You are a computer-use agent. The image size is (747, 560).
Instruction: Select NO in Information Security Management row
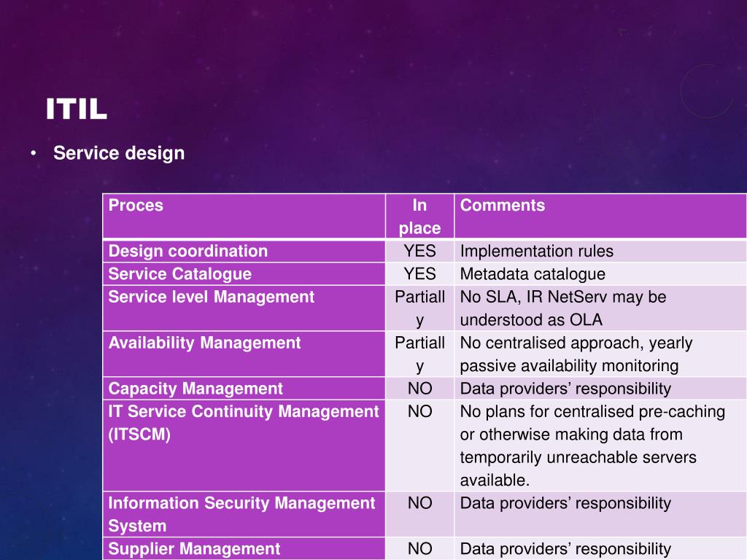point(419,514)
